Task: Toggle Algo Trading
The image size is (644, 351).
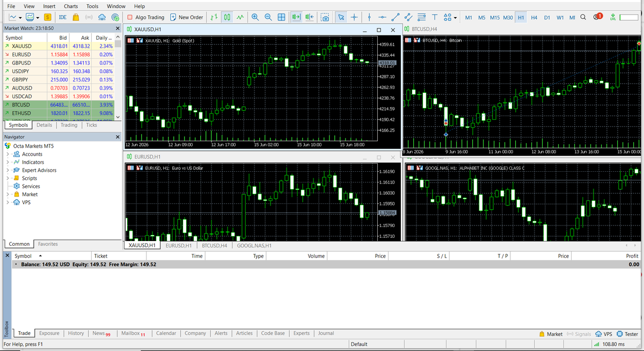Action: [x=146, y=17]
